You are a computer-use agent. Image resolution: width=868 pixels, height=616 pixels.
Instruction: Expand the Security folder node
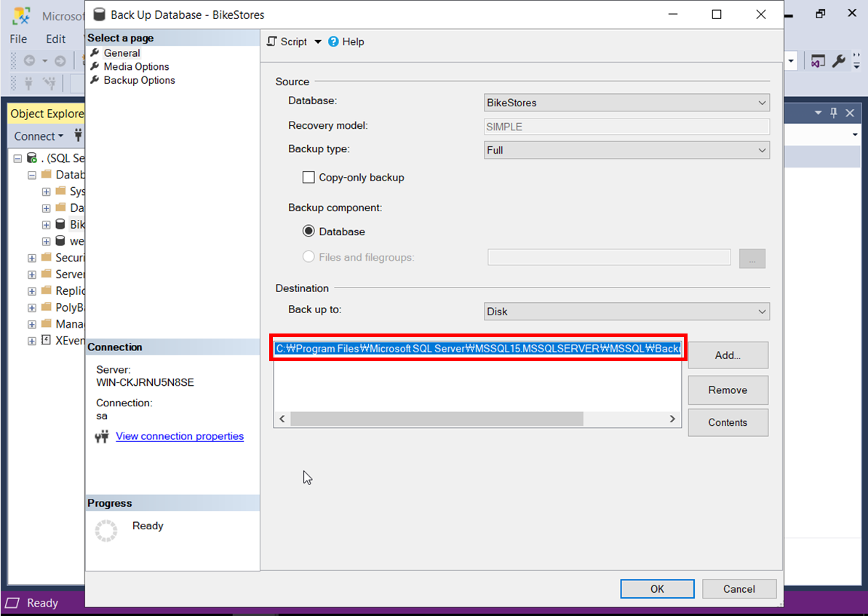pos(32,258)
